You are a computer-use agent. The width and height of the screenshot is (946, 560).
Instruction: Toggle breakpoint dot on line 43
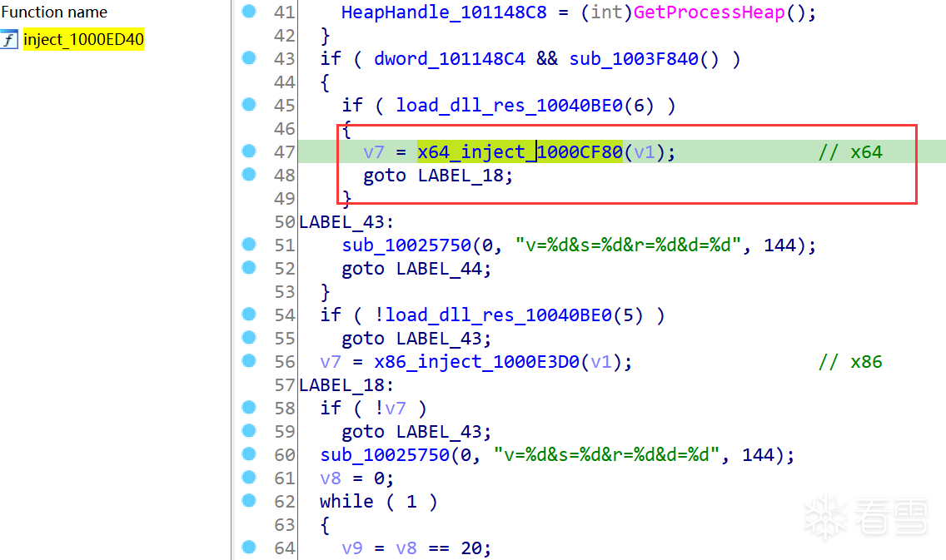click(248, 58)
